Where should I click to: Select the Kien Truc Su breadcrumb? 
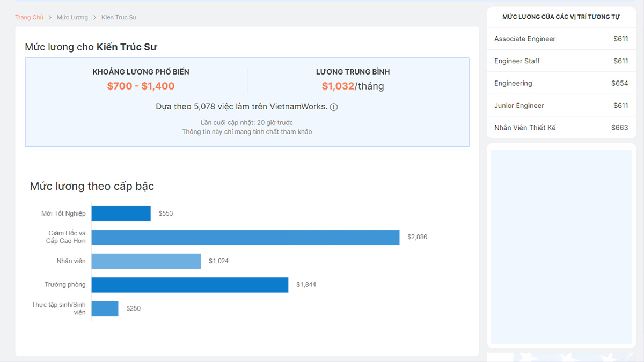119,18
